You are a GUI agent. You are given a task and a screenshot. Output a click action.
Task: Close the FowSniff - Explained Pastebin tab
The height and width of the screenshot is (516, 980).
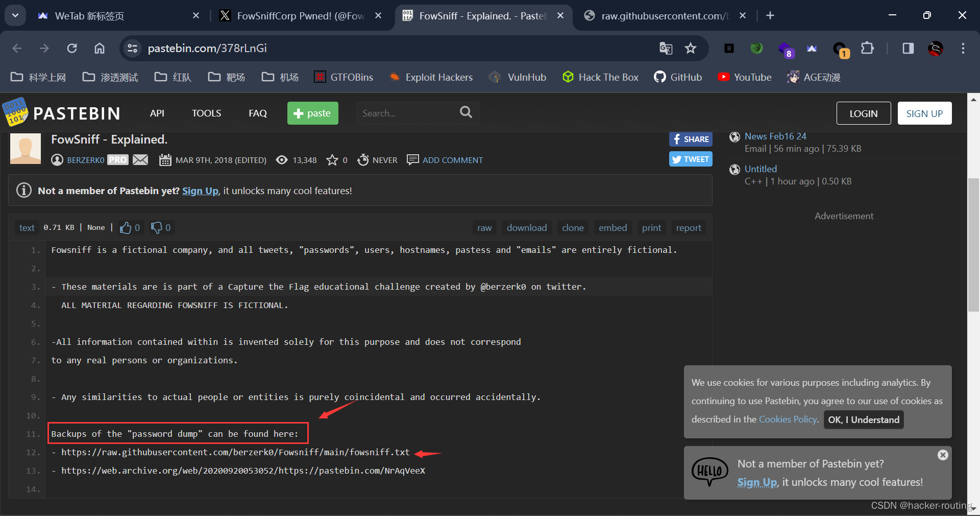tap(560, 16)
